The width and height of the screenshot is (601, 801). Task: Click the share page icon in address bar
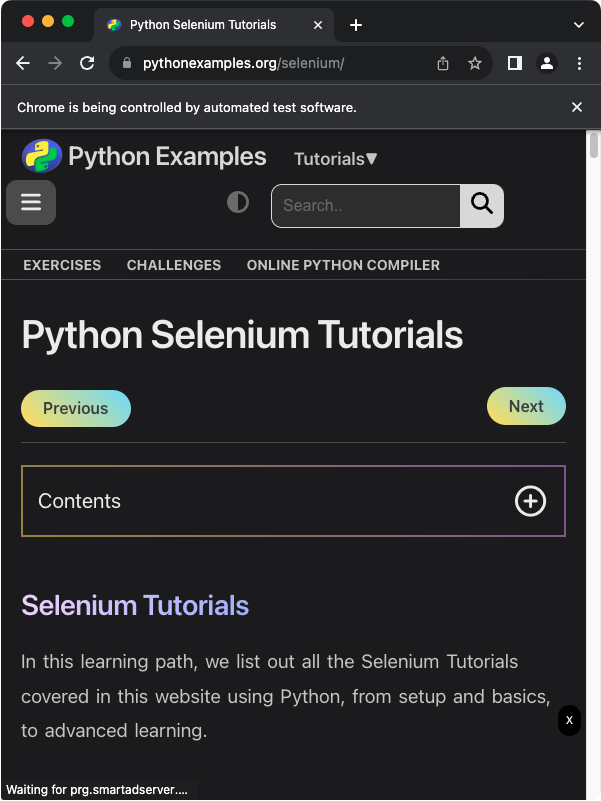click(443, 63)
